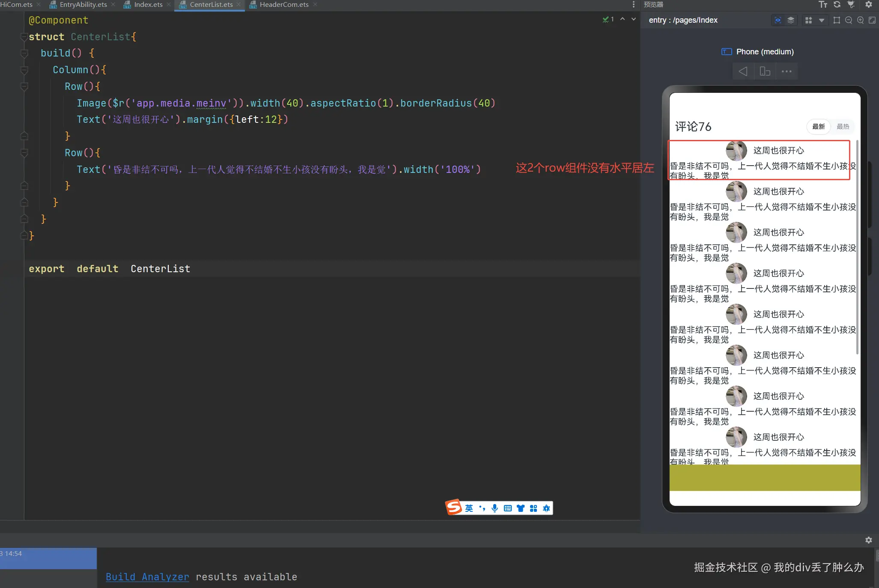Collapse the Column() code block

[x=24, y=70]
